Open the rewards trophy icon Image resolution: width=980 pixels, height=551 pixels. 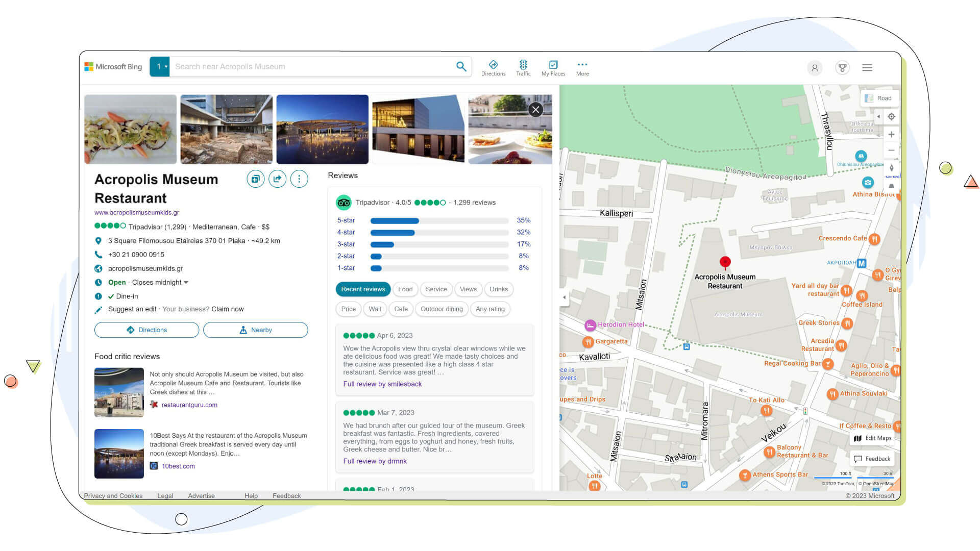pos(842,68)
